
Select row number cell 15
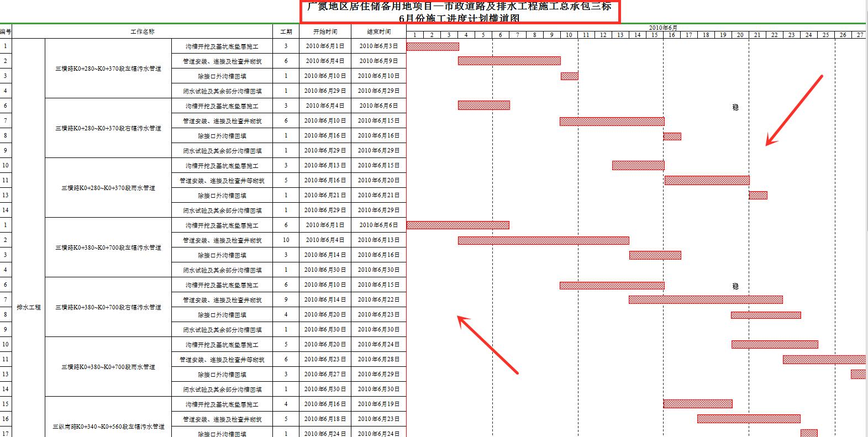[x=6, y=404]
